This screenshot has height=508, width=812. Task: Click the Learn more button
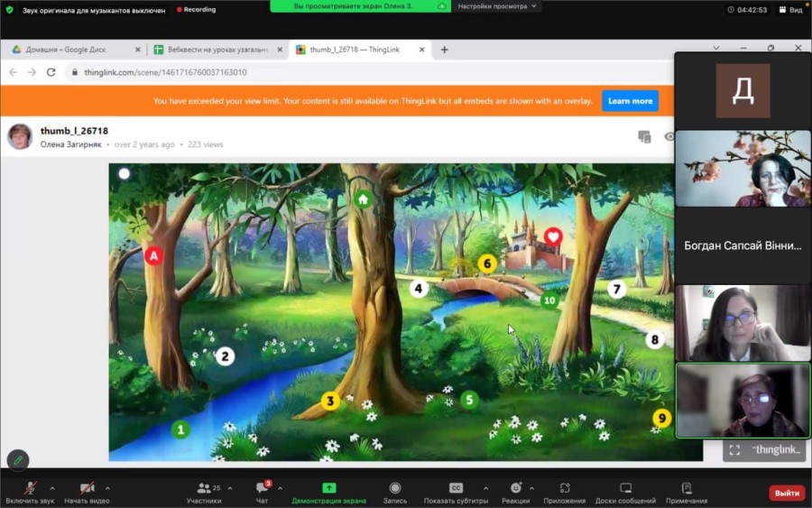[x=631, y=101]
